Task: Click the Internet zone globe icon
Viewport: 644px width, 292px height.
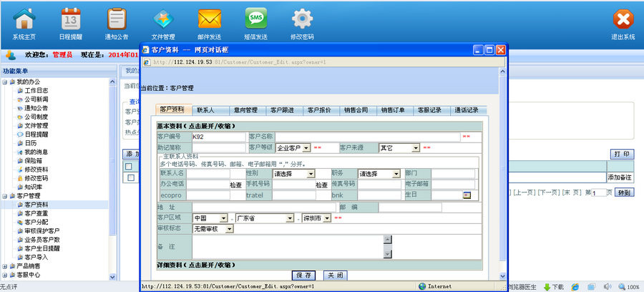Action: 422,286
